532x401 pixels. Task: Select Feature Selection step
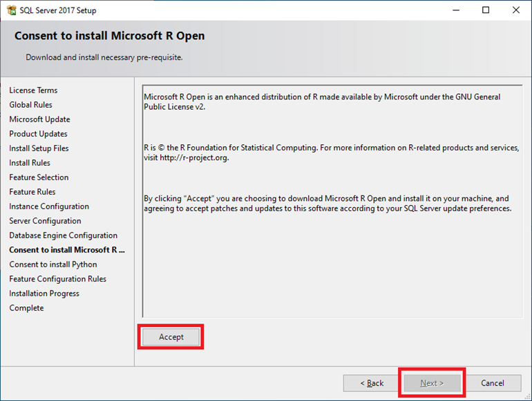point(39,177)
